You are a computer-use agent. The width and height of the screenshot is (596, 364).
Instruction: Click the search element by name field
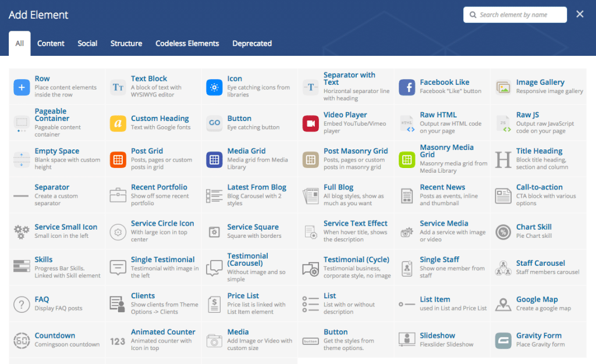click(515, 15)
